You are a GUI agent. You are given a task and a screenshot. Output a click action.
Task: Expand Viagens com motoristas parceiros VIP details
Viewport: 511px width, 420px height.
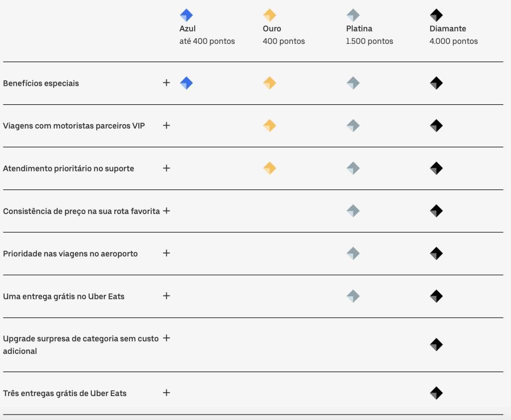click(167, 125)
